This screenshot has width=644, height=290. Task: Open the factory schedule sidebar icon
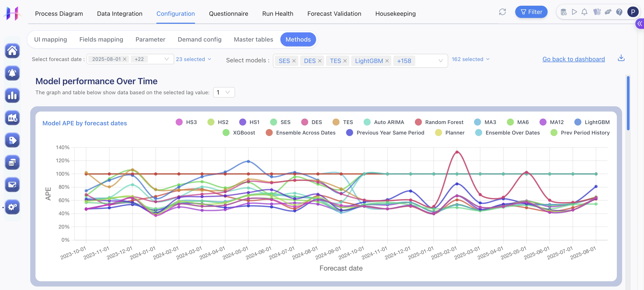coord(12,117)
